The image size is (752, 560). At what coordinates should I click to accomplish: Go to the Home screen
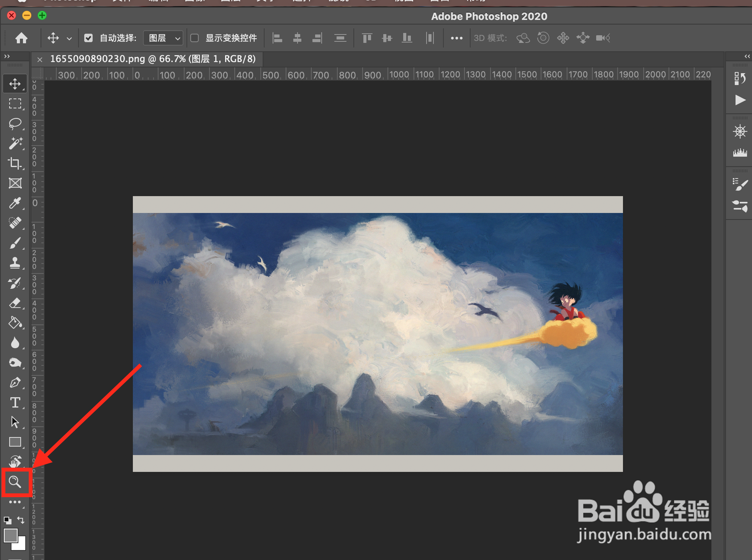point(21,38)
